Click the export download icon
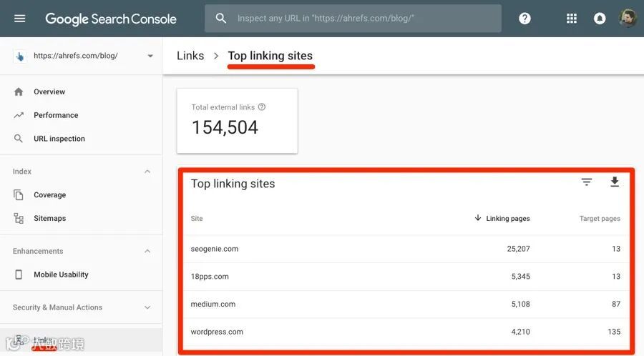The width and height of the screenshot is (644, 356). pyautogui.click(x=615, y=182)
